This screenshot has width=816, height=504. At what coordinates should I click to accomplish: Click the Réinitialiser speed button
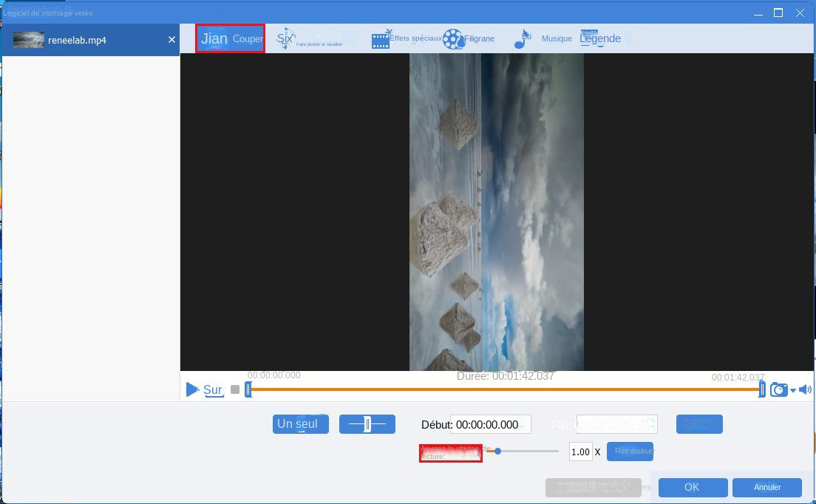coord(630,451)
